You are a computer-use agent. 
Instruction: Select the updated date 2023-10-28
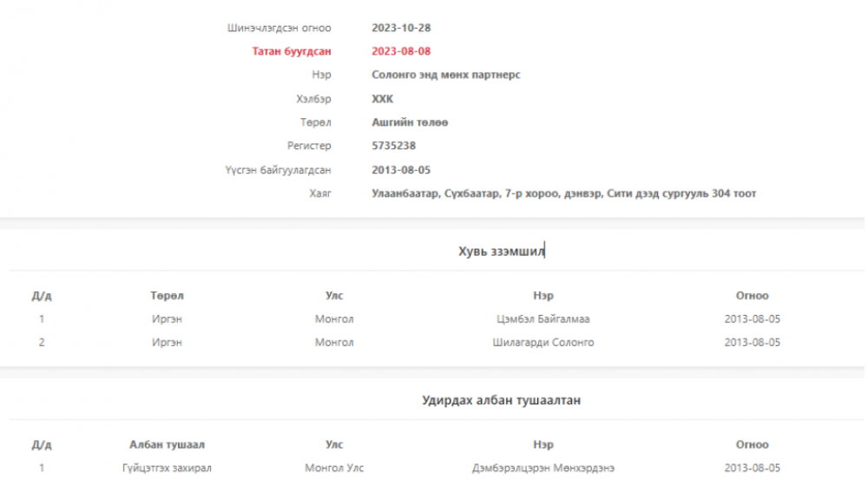pos(401,28)
